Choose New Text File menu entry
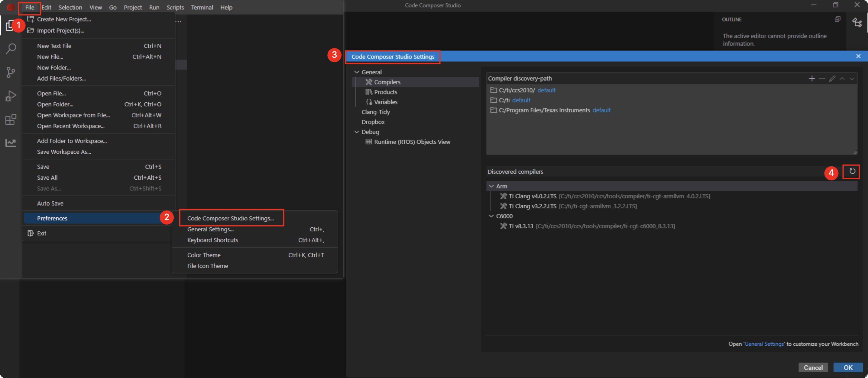Viewport: 868px width, 378px height. click(x=99, y=46)
